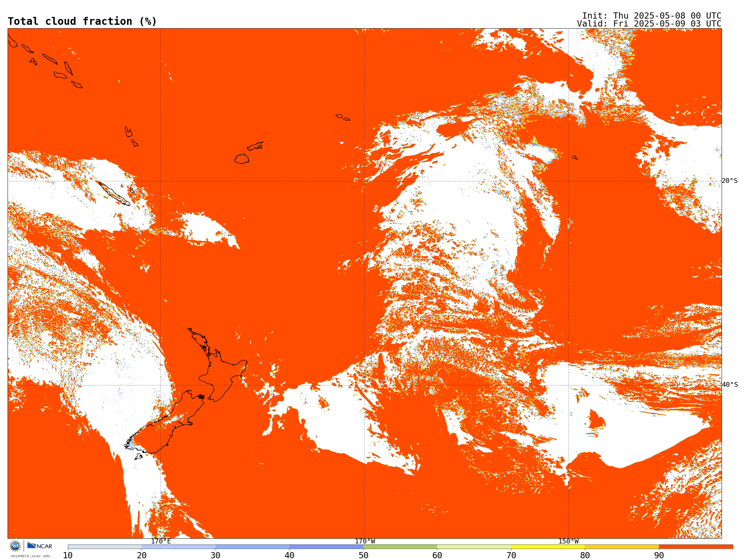Click the 170°W longitude label
Screen dimensions: 744x560
click(365, 541)
